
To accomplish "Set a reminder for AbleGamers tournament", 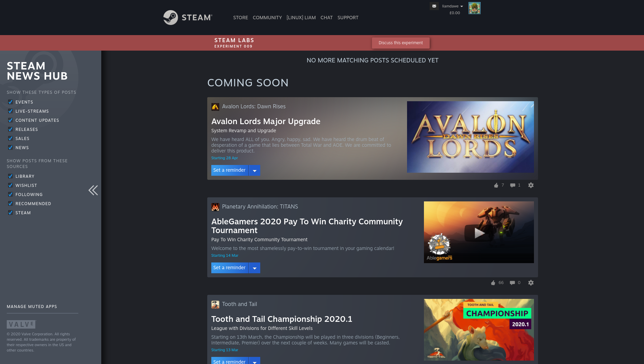I will [230, 268].
